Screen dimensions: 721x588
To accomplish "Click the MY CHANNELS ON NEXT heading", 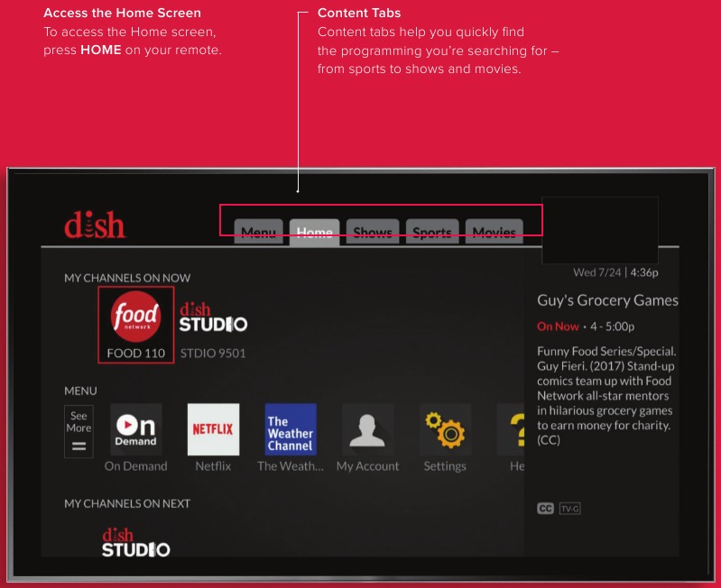I will pos(127,503).
